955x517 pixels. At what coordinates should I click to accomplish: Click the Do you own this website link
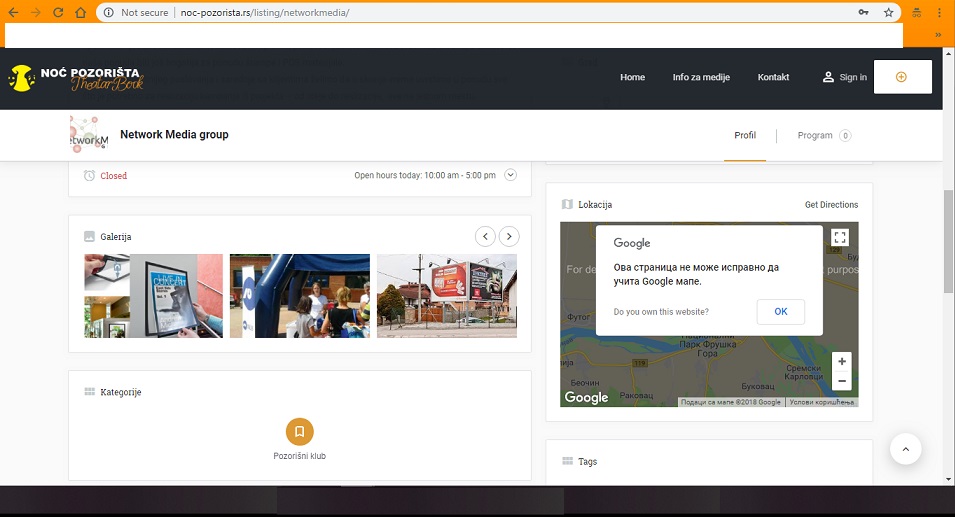[x=661, y=312]
